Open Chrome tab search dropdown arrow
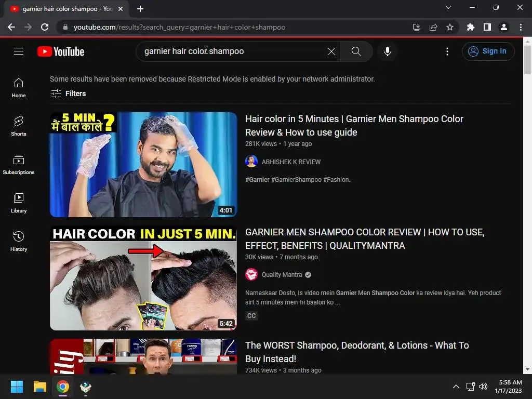The height and width of the screenshot is (399, 532). [x=448, y=7]
